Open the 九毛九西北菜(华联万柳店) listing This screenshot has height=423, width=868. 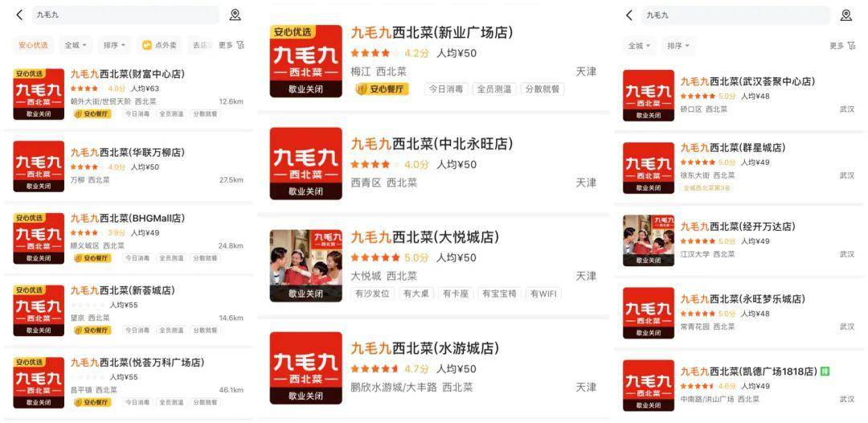pos(128,166)
